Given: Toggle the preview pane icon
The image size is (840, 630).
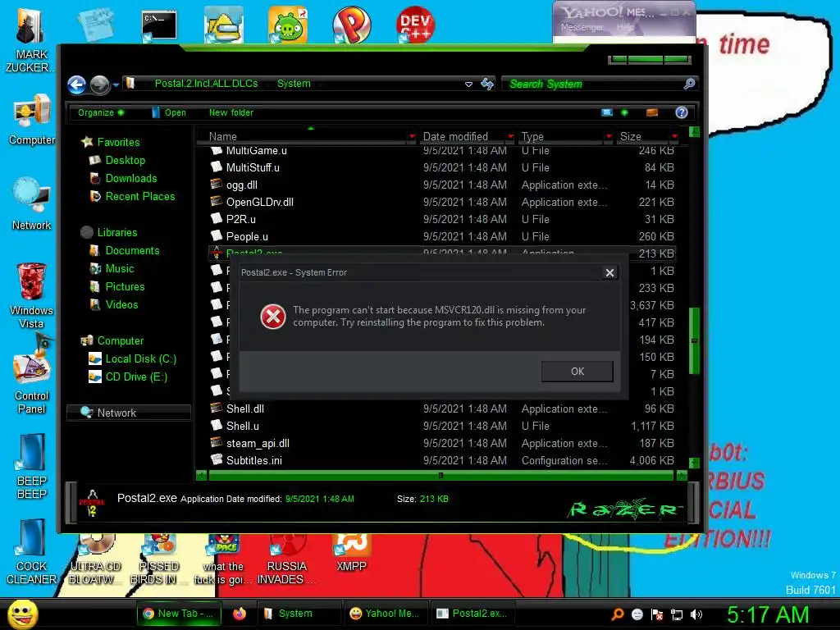Looking at the screenshot, I should point(652,112).
